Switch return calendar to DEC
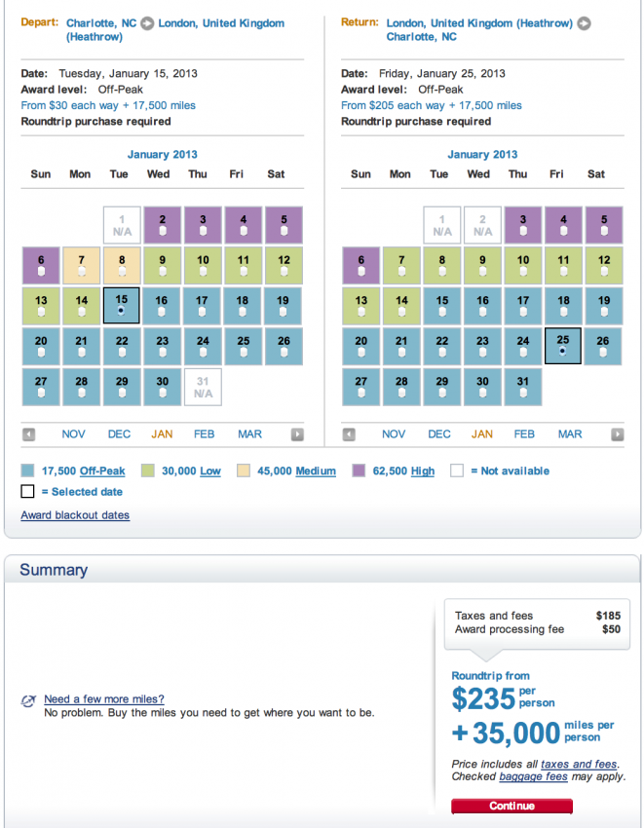This screenshot has height=828, width=644. (x=439, y=434)
